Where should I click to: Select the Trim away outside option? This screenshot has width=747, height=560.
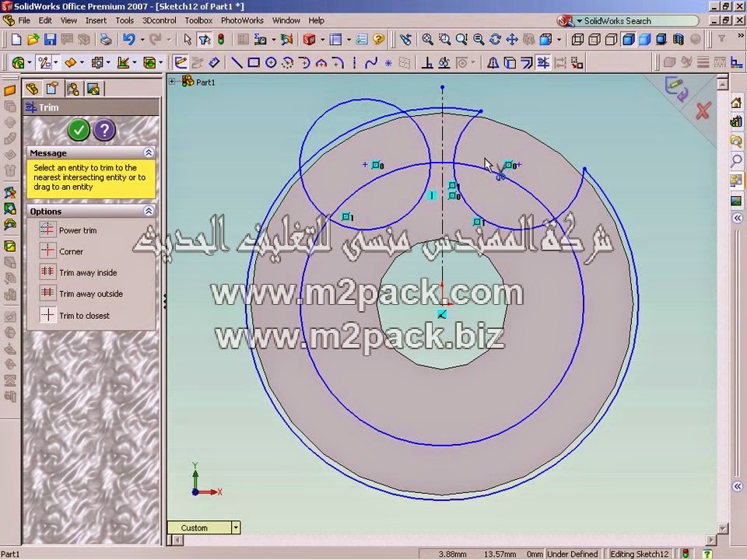tap(81, 294)
